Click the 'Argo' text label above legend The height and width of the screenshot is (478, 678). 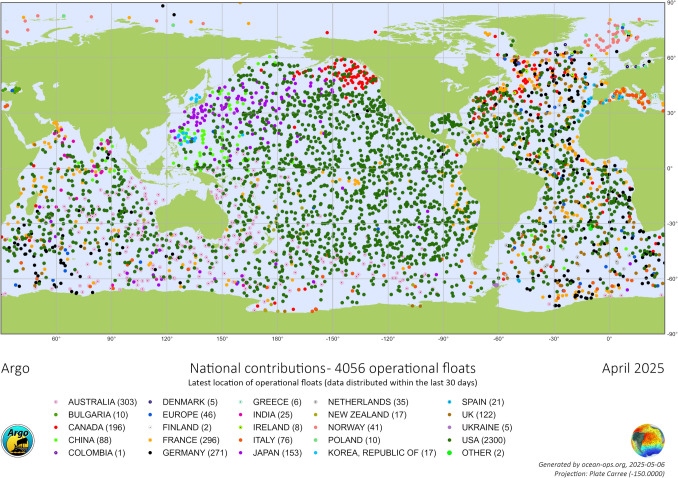tap(19, 369)
